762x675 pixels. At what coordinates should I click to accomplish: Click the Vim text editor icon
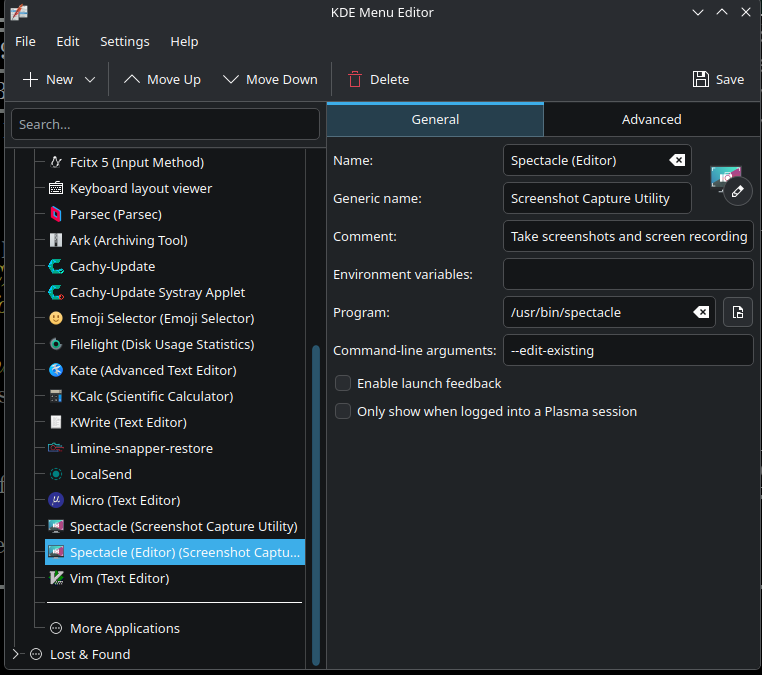(56, 578)
